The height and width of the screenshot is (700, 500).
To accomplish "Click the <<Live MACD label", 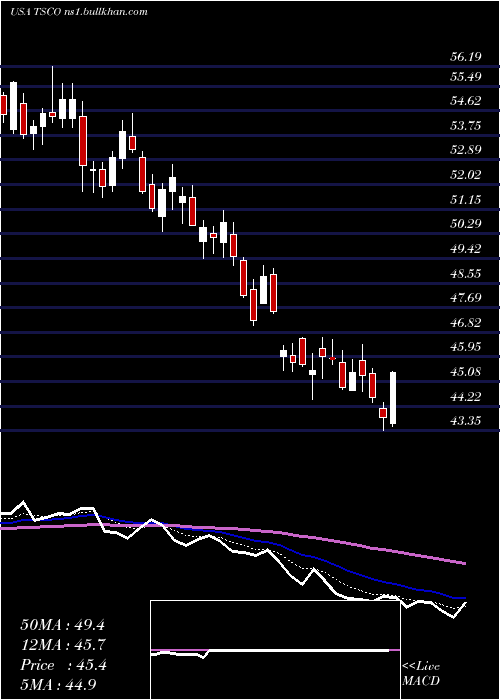I will [x=421, y=673].
